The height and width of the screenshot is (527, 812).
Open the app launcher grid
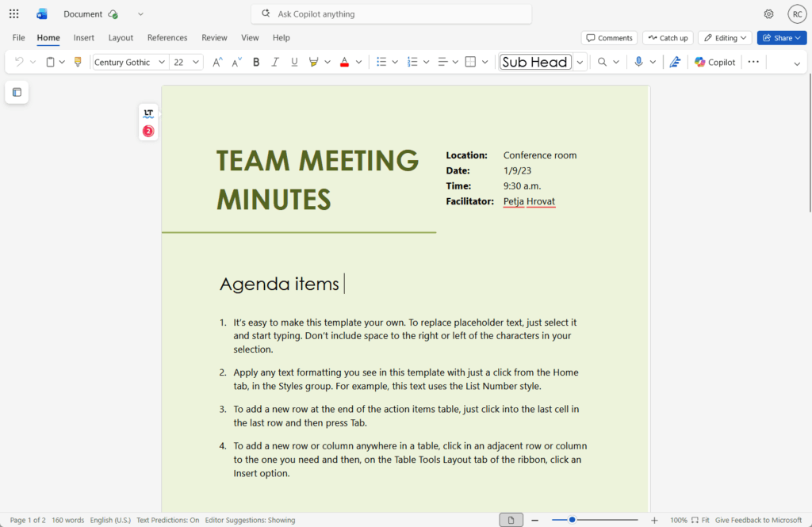[x=14, y=14]
